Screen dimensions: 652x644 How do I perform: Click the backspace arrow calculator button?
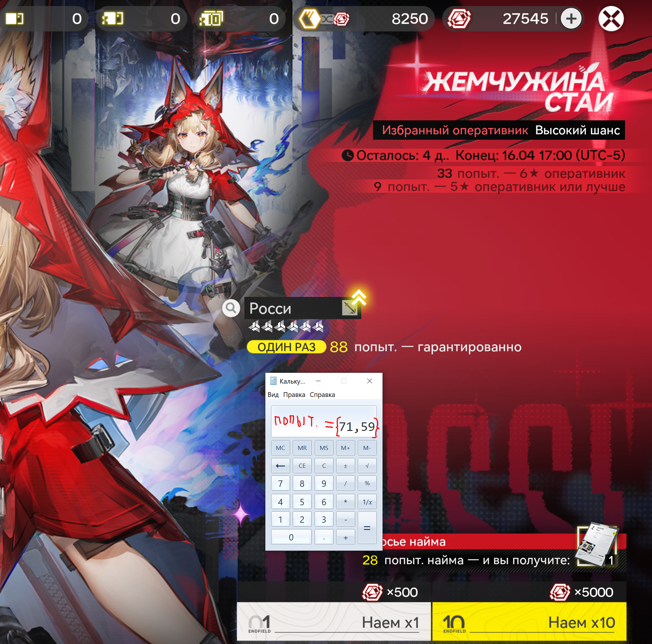click(x=280, y=466)
